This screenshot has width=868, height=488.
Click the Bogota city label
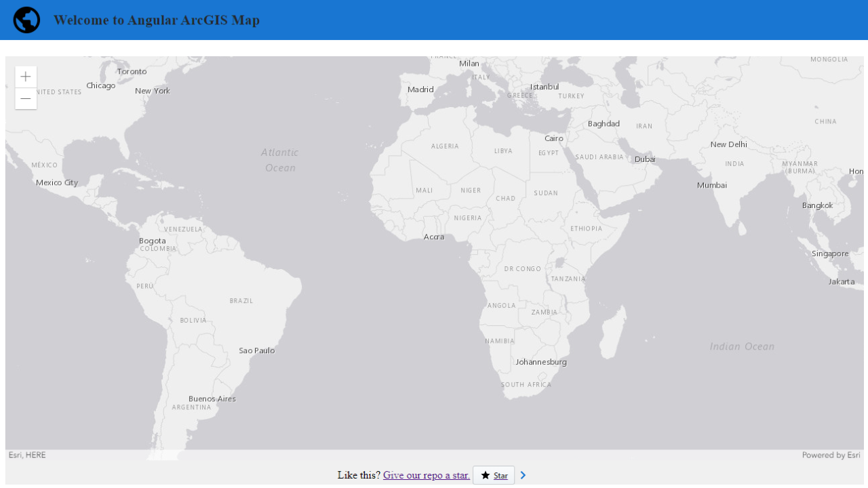(153, 241)
